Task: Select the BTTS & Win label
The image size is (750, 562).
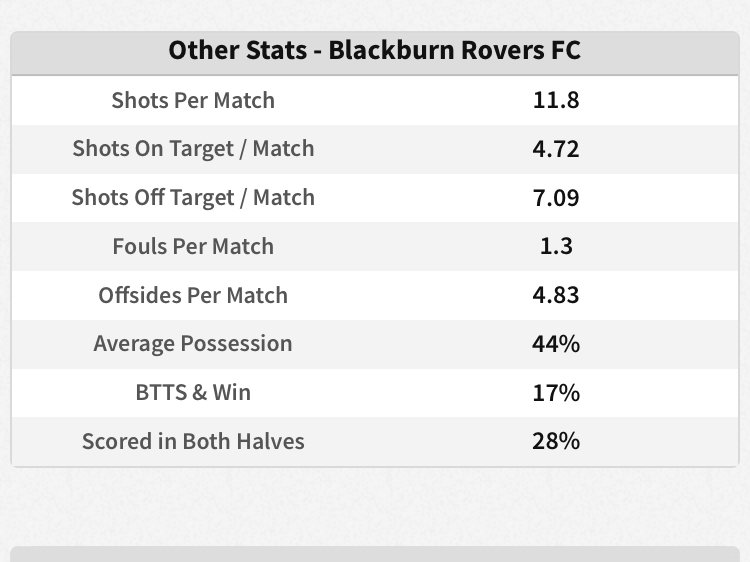Action: click(193, 393)
